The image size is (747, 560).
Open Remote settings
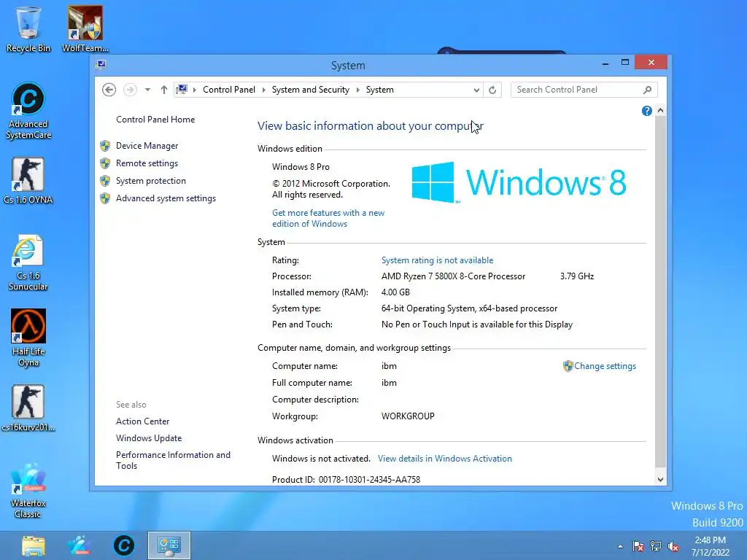point(147,163)
